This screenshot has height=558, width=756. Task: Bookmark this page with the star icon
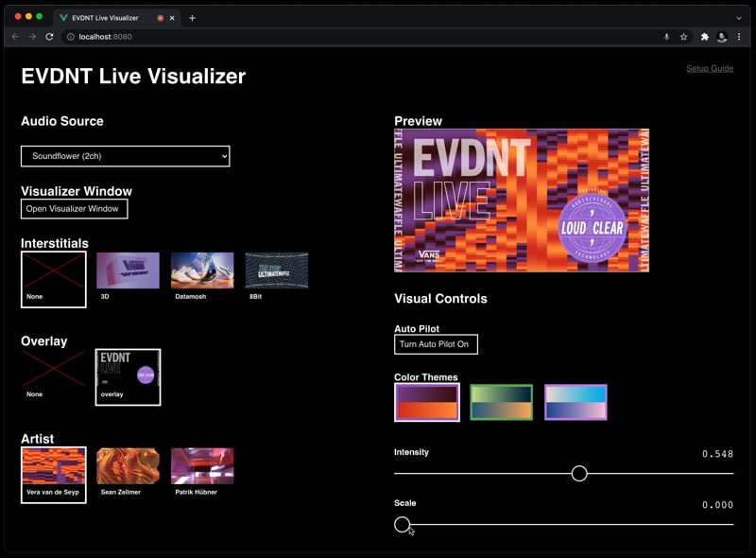point(683,37)
